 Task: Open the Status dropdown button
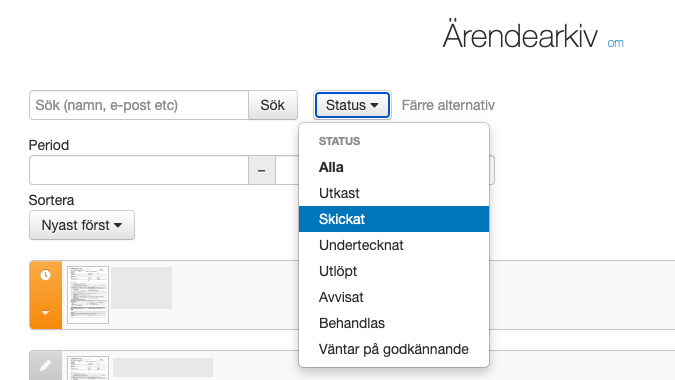(352, 105)
